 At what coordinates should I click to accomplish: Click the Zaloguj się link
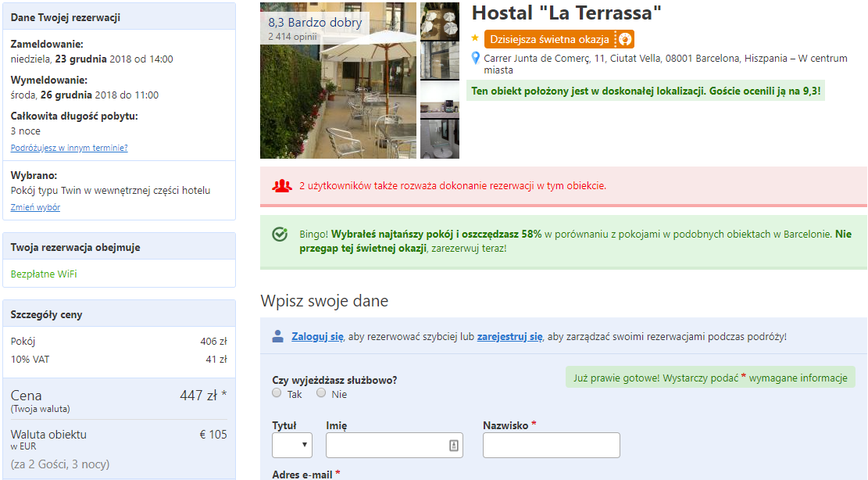(318, 336)
